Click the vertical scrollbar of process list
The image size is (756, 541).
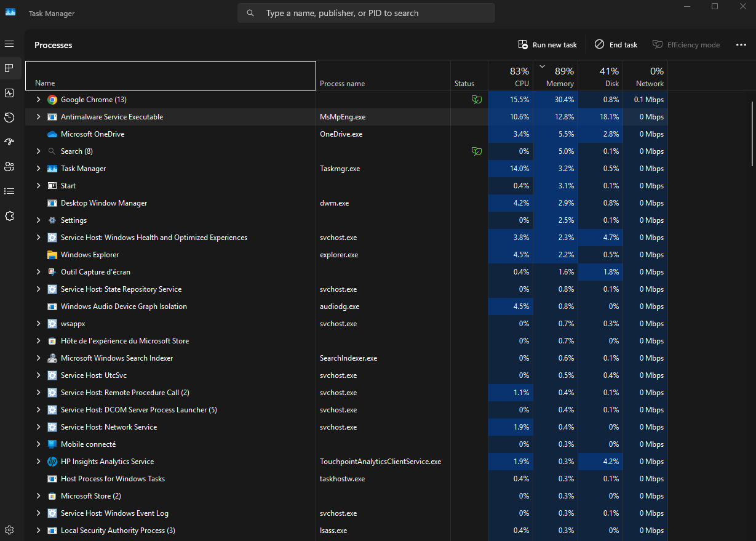(752, 134)
